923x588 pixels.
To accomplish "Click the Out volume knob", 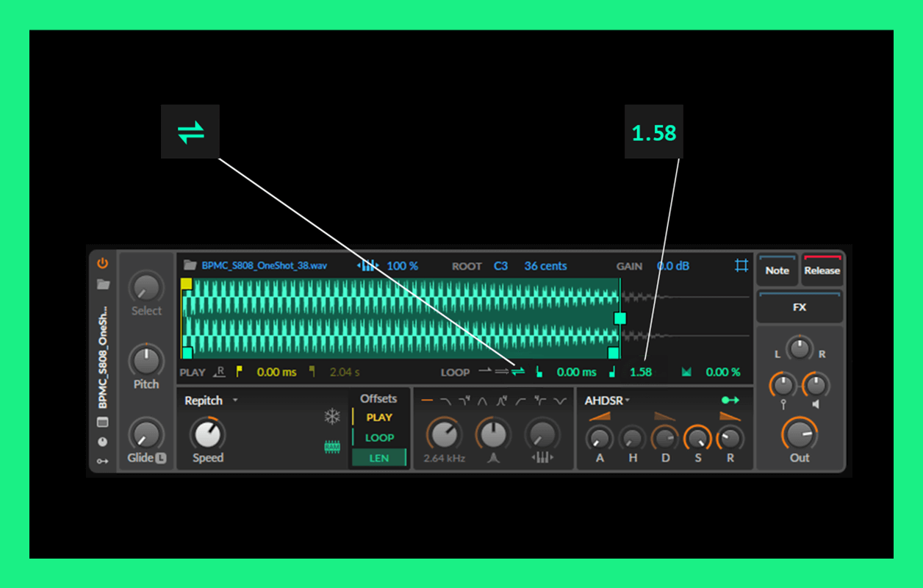I will tap(800, 434).
